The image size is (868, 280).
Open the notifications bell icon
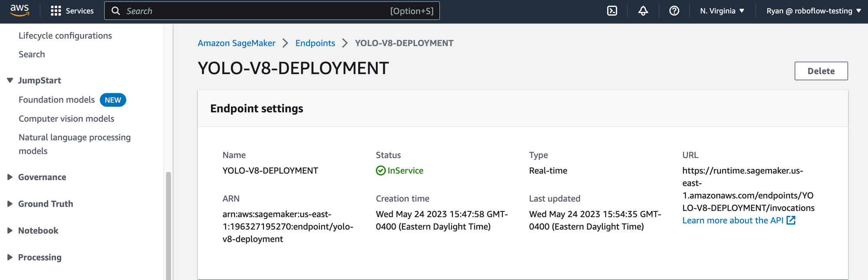point(643,11)
